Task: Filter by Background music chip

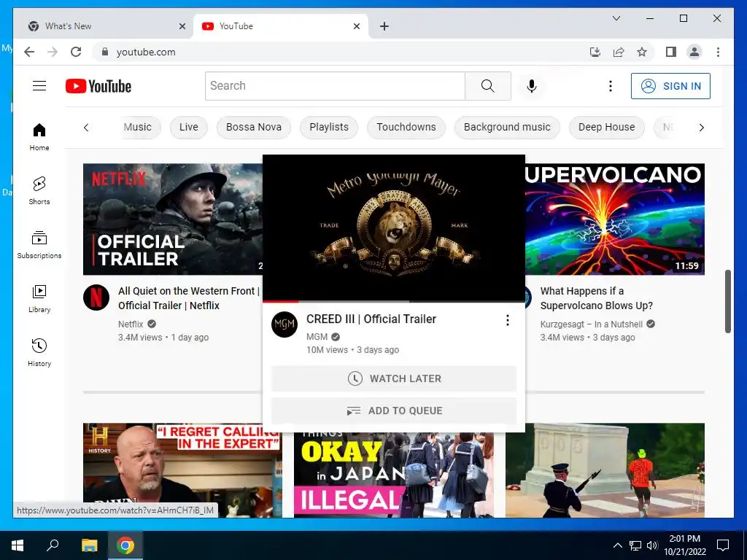Action: 507,127
